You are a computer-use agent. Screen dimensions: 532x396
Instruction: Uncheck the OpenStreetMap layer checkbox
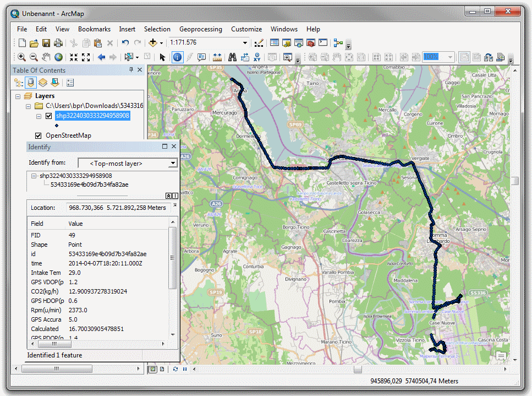pos(39,135)
